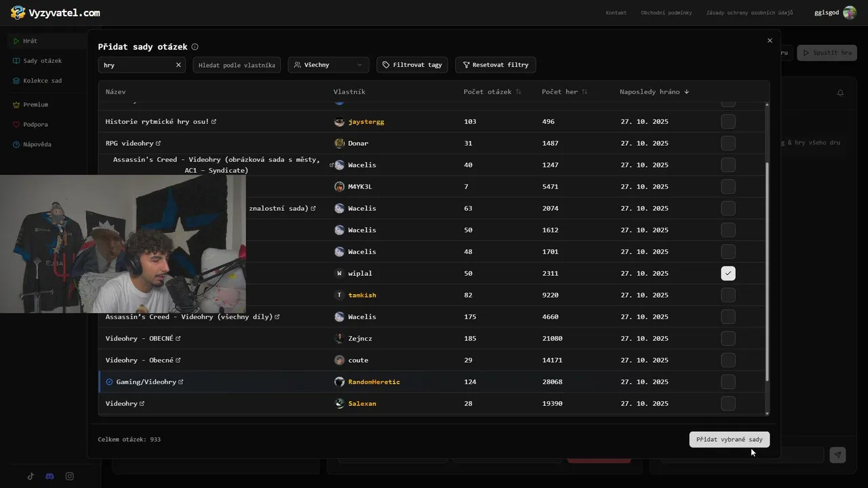Open the Všechny dropdown filter
This screenshot has width=868, height=488.
328,65
